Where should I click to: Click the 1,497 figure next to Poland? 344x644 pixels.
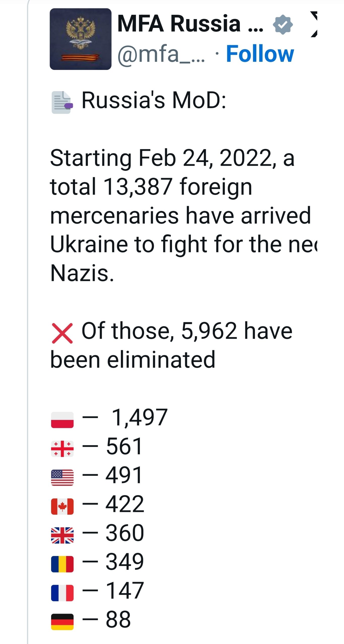click(x=139, y=417)
